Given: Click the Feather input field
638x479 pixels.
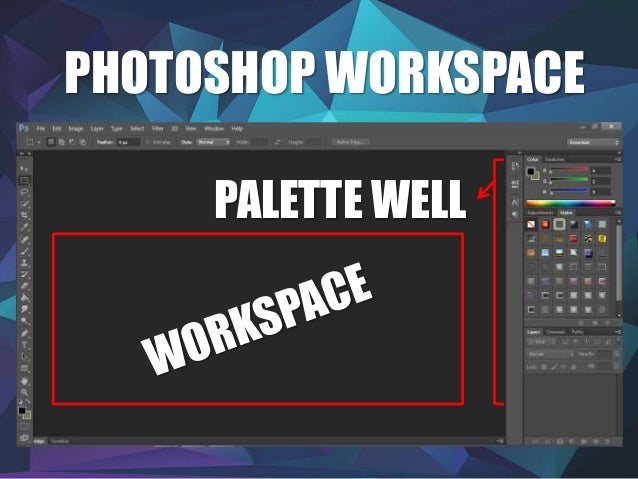Looking at the screenshot, I should [x=129, y=142].
